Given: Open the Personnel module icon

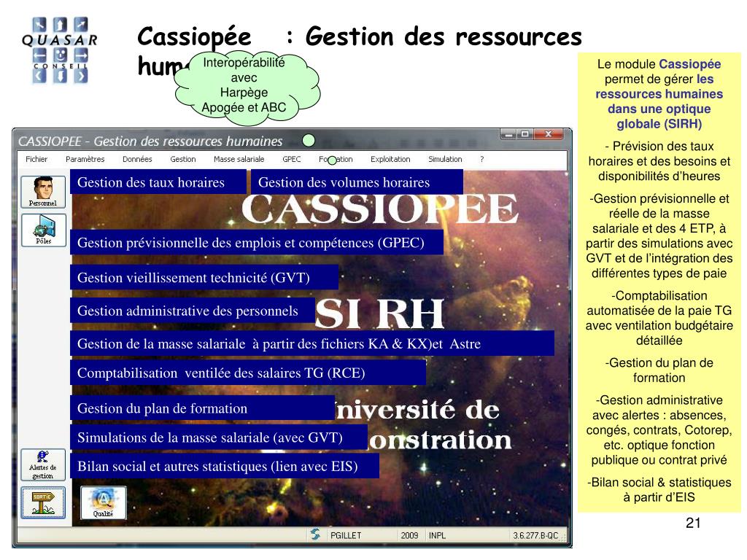Looking at the screenshot, I should [43, 192].
